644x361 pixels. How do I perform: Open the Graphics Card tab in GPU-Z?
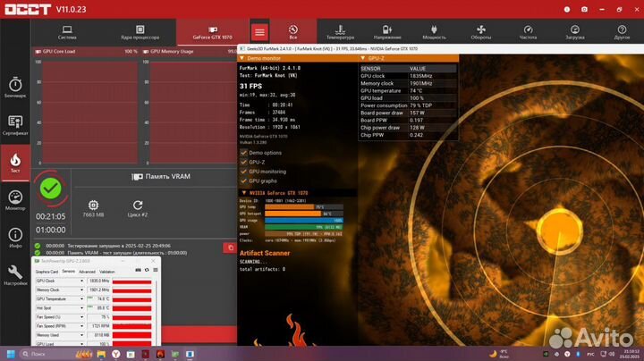pyautogui.click(x=47, y=272)
